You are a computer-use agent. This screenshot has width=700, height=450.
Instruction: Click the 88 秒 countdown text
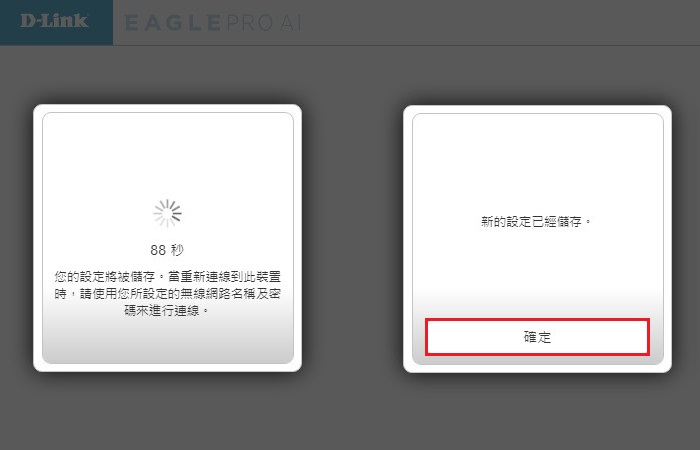[167, 250]
